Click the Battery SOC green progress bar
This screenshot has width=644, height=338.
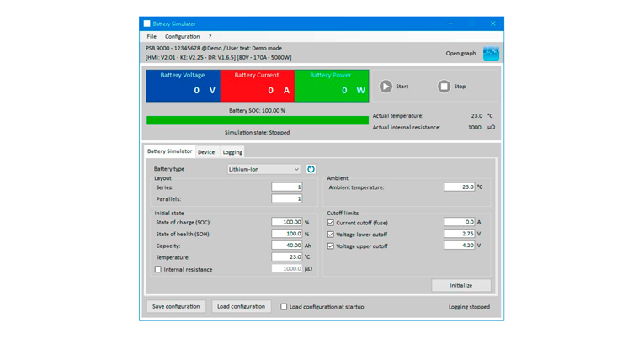pyautogui.click(x=258, y=120)
